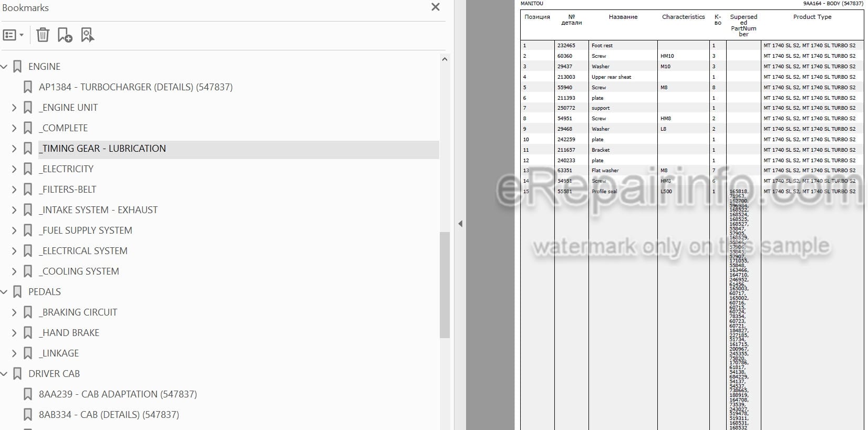Click the DRIVER CAB bookmark ribbon icon

point(17,374)
